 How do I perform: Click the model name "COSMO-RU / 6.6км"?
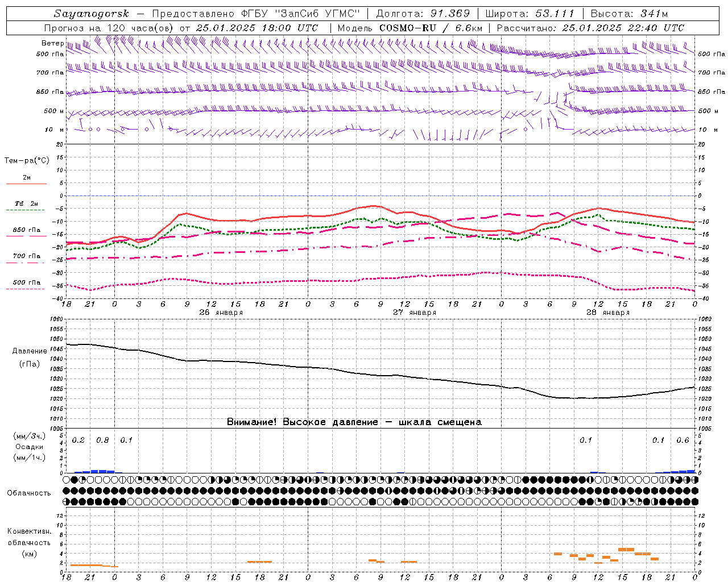(431, 28)
